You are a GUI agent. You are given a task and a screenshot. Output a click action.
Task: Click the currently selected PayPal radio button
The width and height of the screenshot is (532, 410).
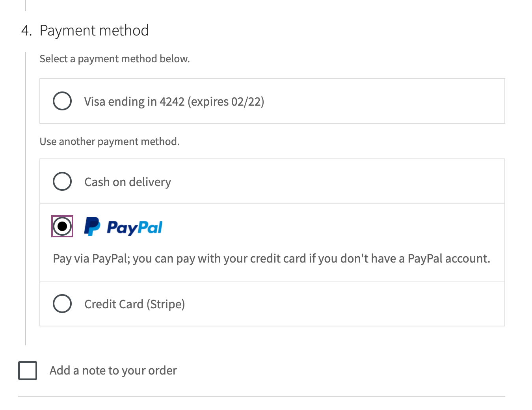62,226
